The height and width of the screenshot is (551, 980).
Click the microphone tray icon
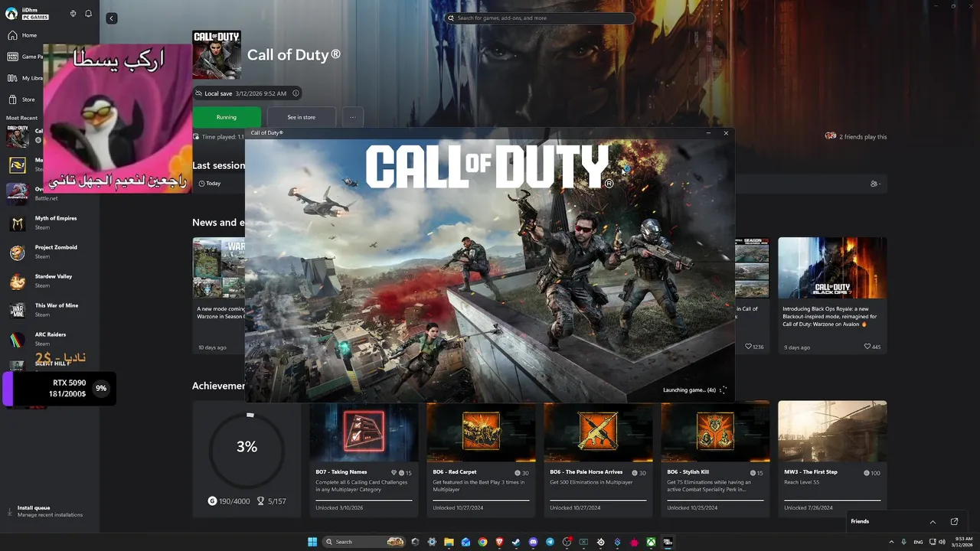pyautogui.click(x=903, y=542)
